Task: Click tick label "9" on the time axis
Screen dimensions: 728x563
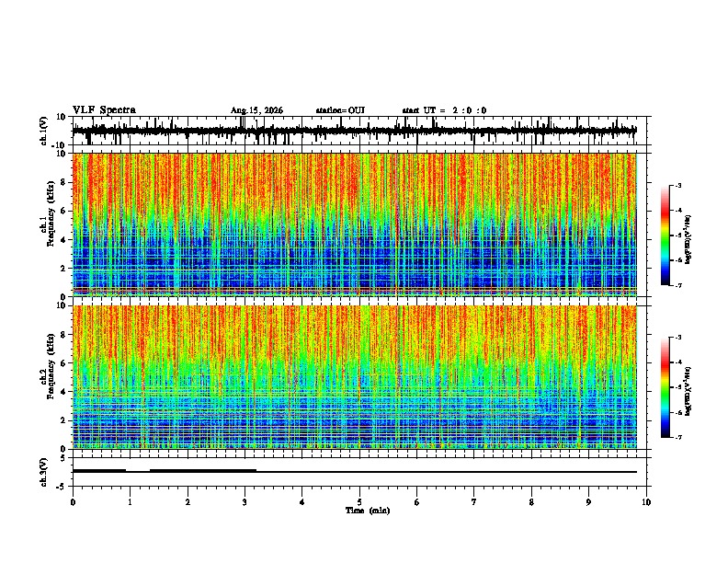Action: pyautogui.click(x=588, y=502)
